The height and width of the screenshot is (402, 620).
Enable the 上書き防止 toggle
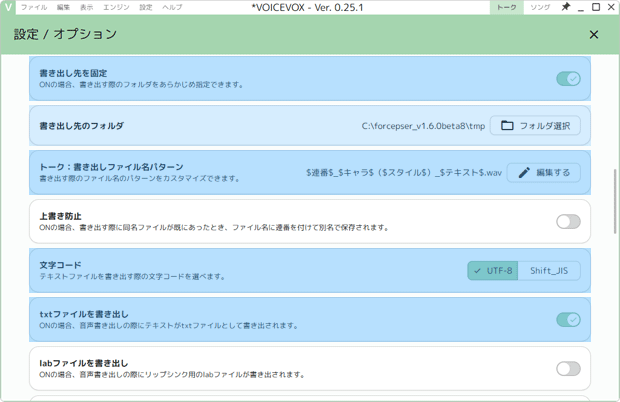pos(568,222)
